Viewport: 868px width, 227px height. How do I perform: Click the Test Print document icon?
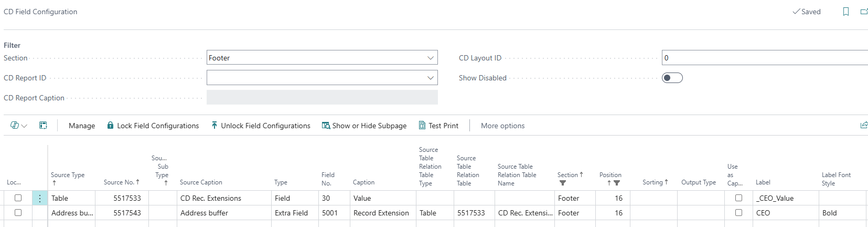pos(422,126)
